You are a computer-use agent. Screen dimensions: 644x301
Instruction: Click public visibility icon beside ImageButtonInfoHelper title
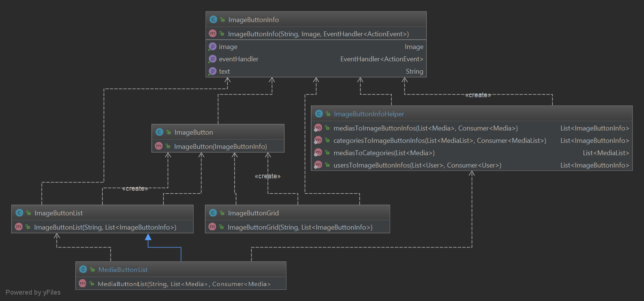(328, 114)
